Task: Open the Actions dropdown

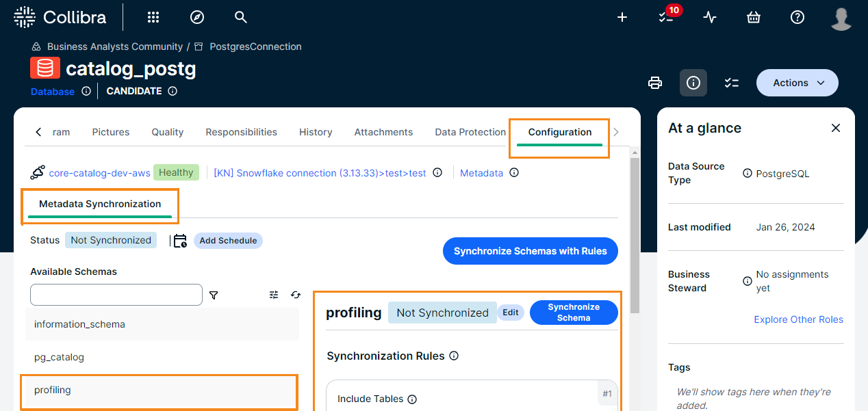Action: (797, 83)
